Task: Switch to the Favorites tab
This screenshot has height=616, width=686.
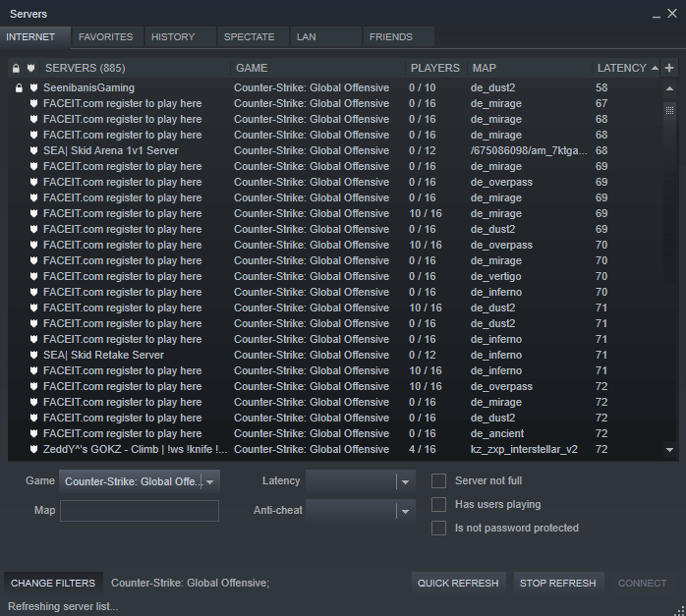Action: pos(106,37)
